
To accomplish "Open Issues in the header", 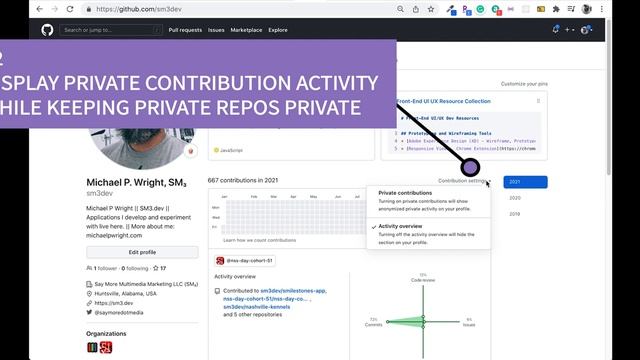I will pos(216,30).
